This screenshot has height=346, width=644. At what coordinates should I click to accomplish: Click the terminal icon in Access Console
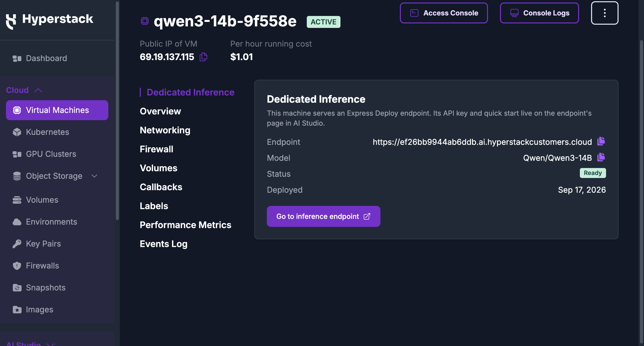pos(414,13)
